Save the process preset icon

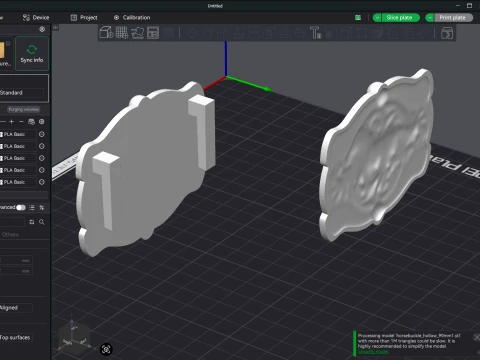(32, 222)
